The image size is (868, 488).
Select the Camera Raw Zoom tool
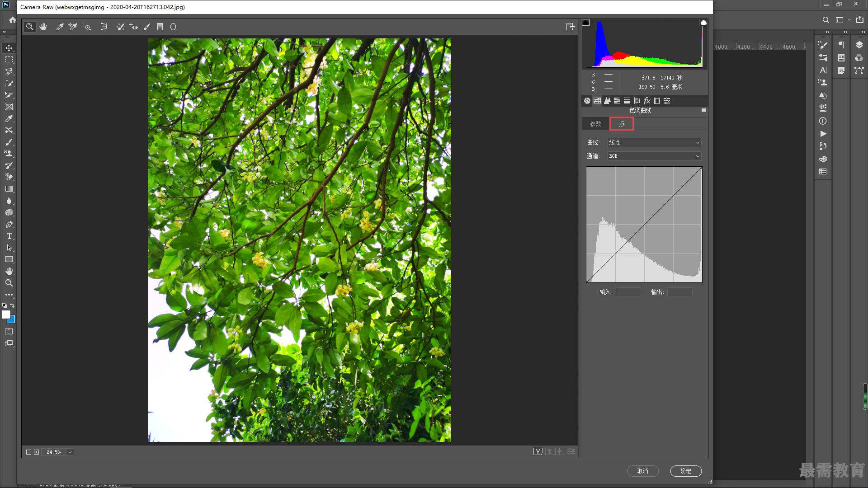pos(30,27)
